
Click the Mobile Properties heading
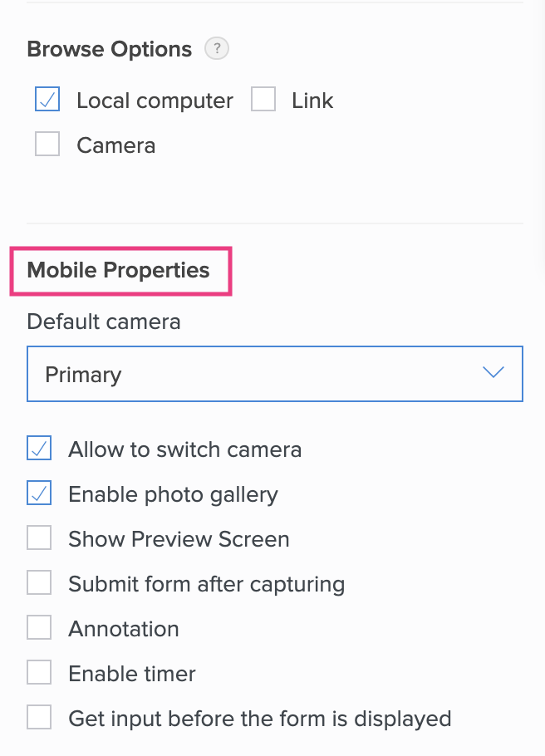click(118, 270)
